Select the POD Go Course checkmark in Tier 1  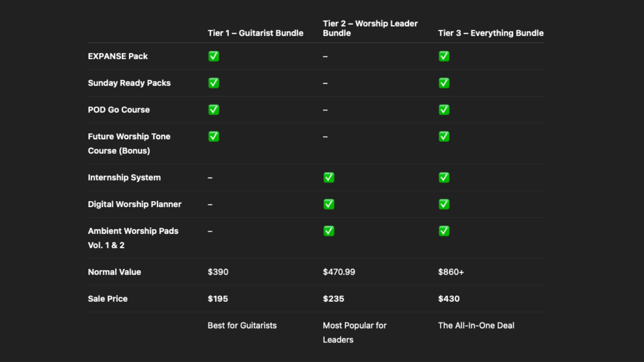[214, 110]
